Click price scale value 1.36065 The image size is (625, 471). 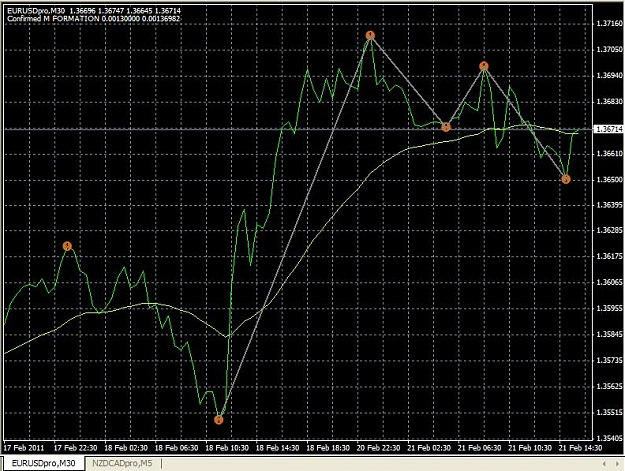pyautogui.click(x=610, y=282)
